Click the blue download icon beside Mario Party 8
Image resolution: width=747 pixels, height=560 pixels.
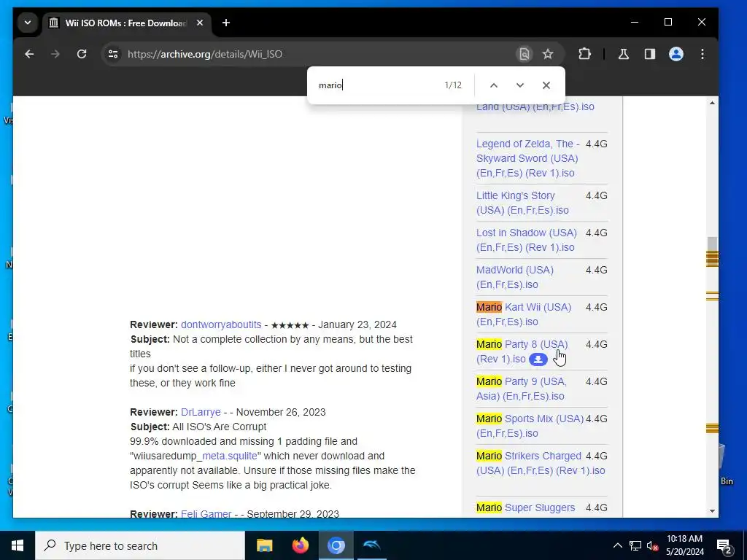(x=538, y=359)
